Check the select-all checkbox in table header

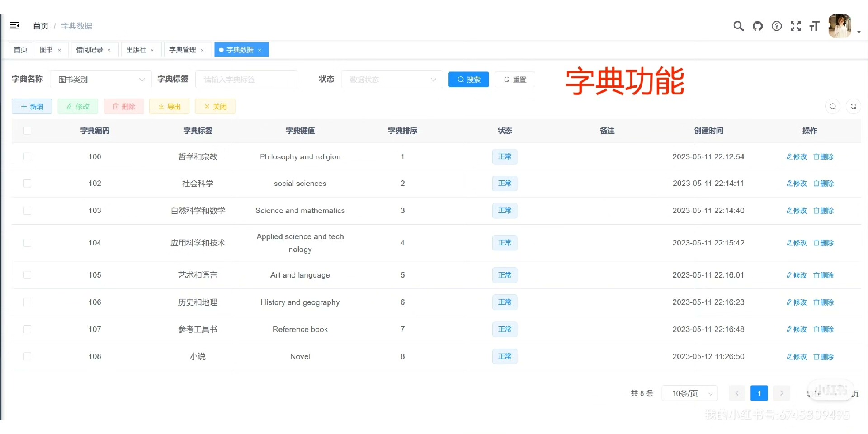(x=27, y=131)
